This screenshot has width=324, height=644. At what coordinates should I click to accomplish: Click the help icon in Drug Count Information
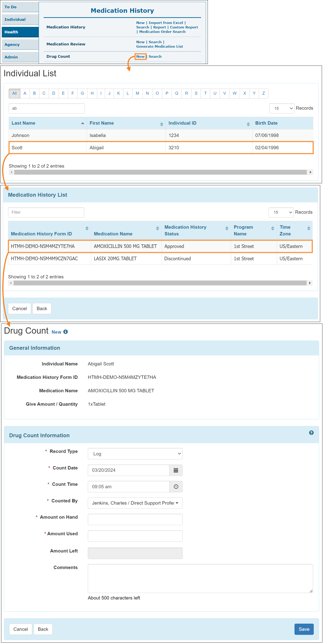(x=311, y=433)
